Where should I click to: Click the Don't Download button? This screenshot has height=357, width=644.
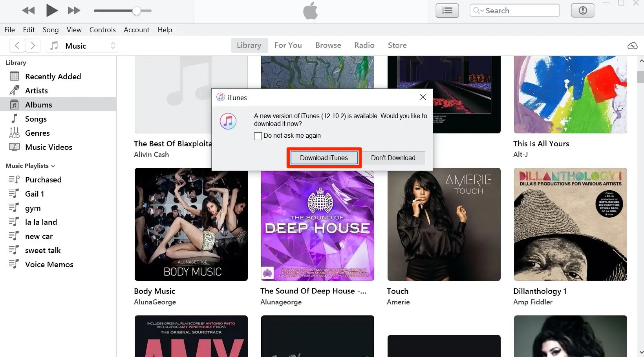coord(393,158)
